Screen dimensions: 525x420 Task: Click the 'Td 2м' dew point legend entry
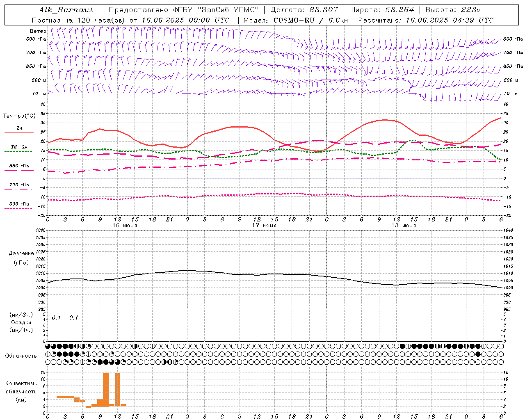coord(19,147)
